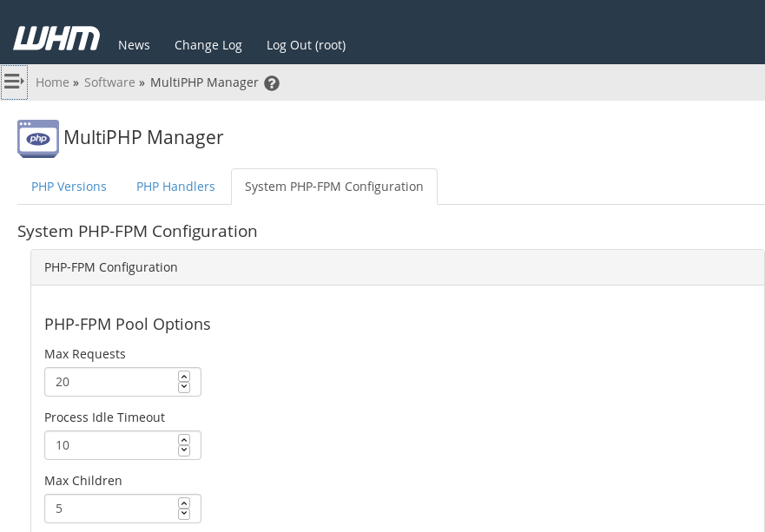Go to Home breadcrumb

(52, 82)
